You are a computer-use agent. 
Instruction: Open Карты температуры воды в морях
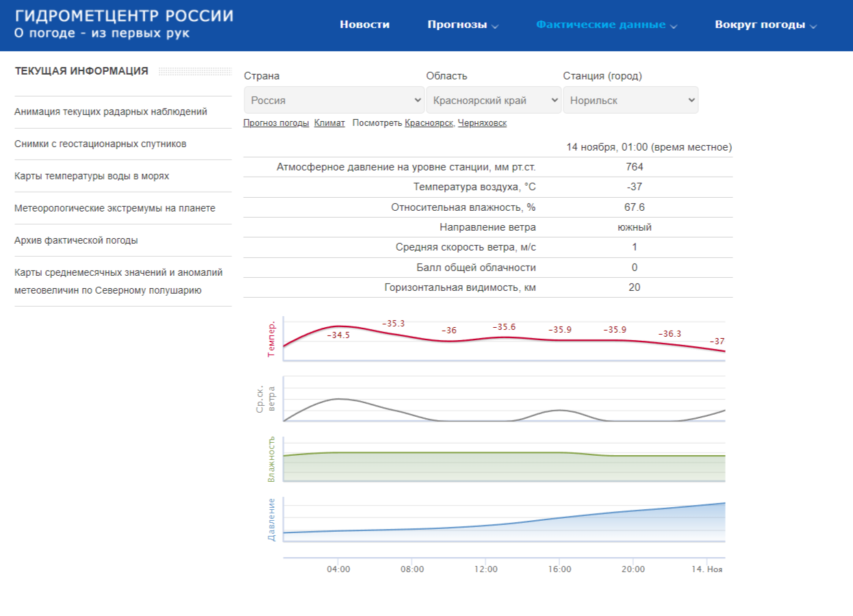point(92,176)
